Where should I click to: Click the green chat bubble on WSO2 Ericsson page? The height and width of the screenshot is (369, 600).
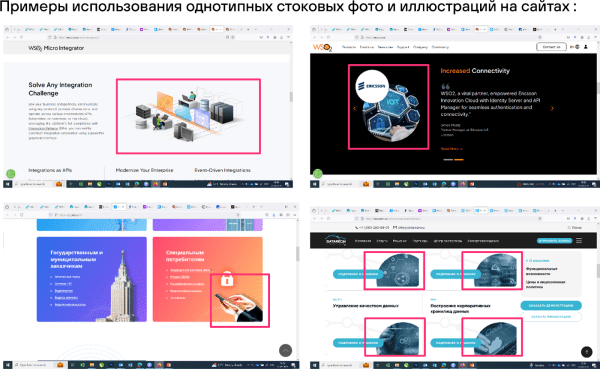pyautogui.click(x=318, y=173)
